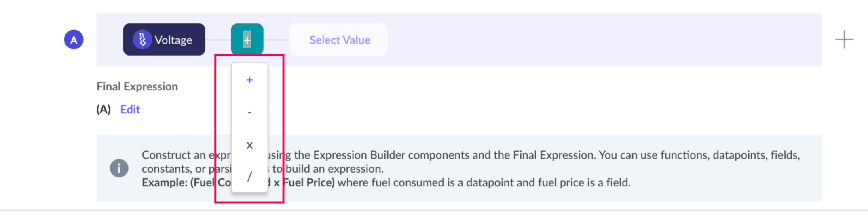Choose the plus operator from the list
The height and width of the screenshot is (215, 868).
pyautogui.click(x=249, y=80)
